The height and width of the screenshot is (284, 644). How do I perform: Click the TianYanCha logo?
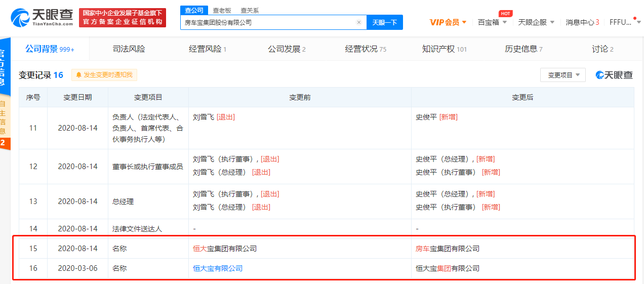point(42,17)
